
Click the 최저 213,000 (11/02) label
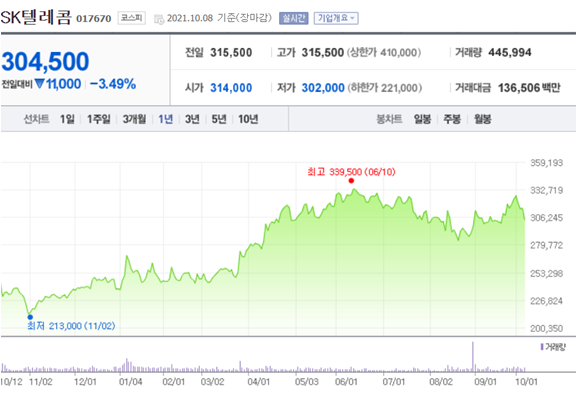(71, 326)
